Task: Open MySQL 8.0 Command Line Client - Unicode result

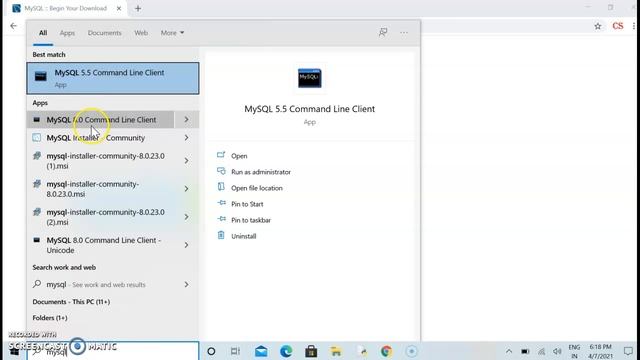Action: point(100,245)
